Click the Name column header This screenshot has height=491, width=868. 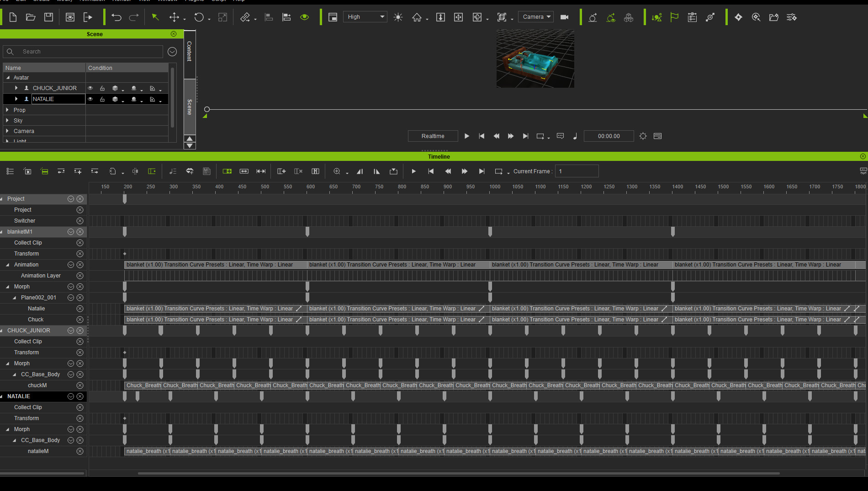click(44, 68)
